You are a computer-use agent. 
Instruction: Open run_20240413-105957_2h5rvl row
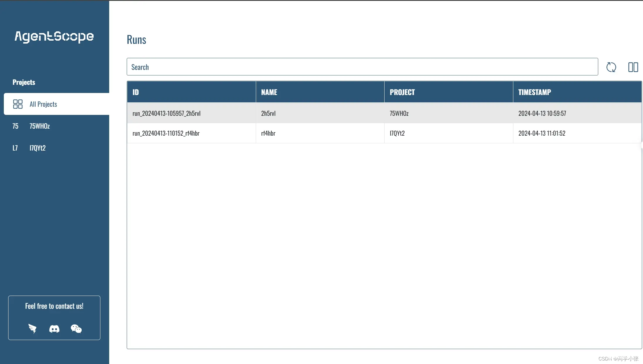(x=385, y=113)
